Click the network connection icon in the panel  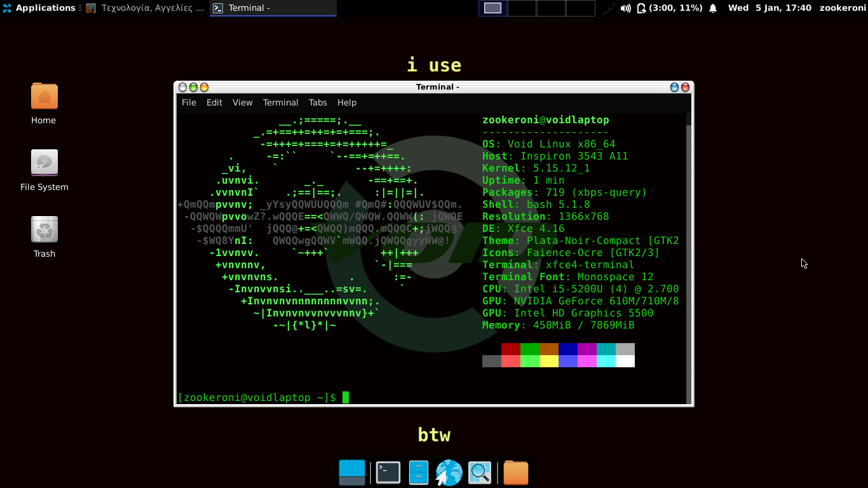coord(609,8)
